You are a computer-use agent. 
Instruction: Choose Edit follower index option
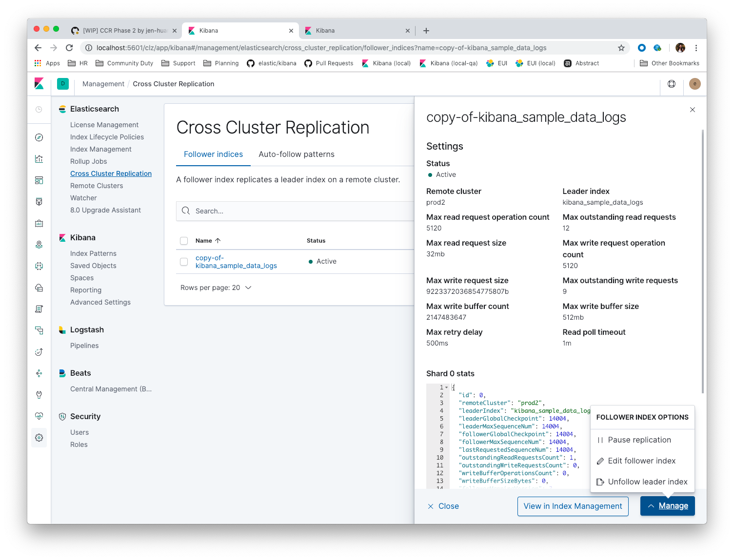(x=642, y=461)
